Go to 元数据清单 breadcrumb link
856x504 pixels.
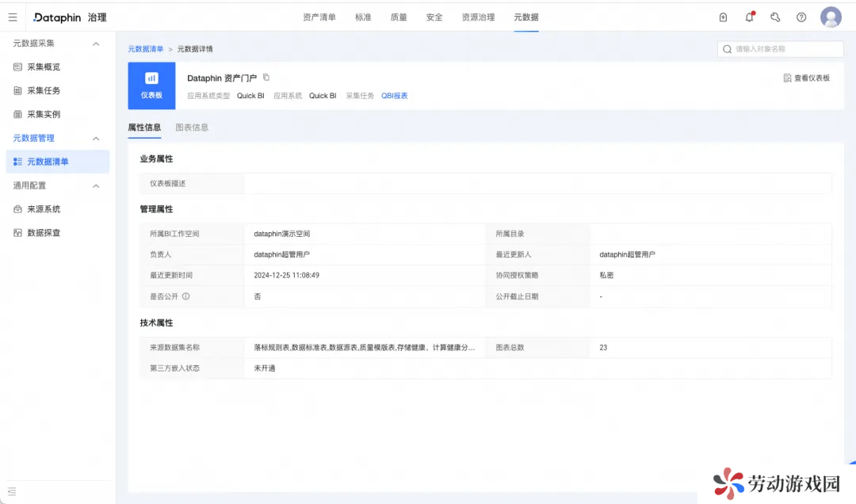(x=146, y=49)
